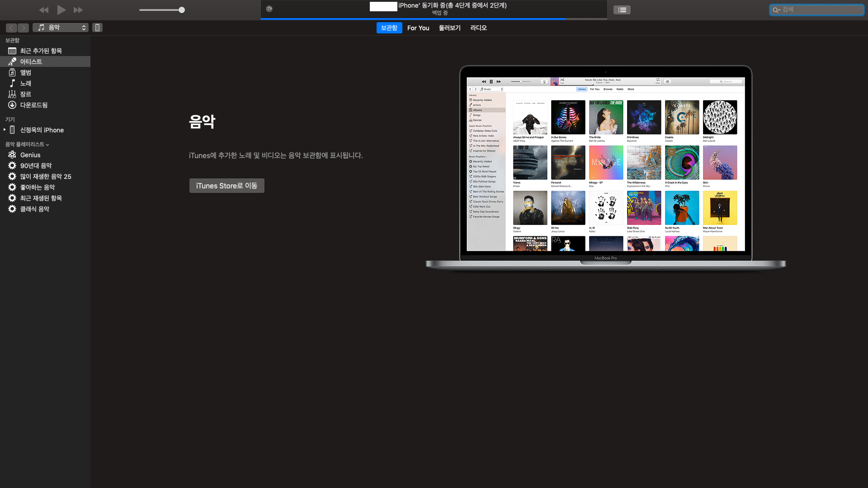The image size is (868, 488).
Task: Click the play button
Action: (61, 10)
